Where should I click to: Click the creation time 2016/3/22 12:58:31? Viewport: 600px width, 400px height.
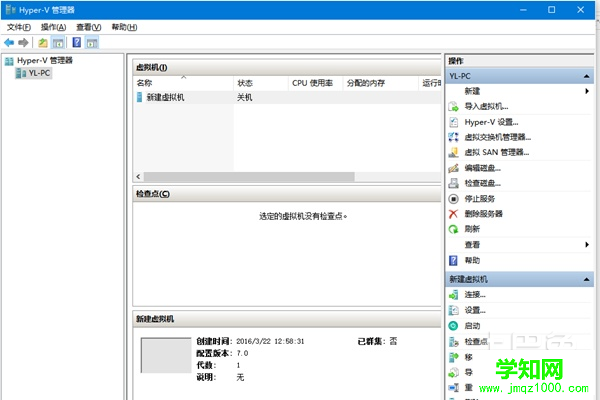[x=270, y=341]
